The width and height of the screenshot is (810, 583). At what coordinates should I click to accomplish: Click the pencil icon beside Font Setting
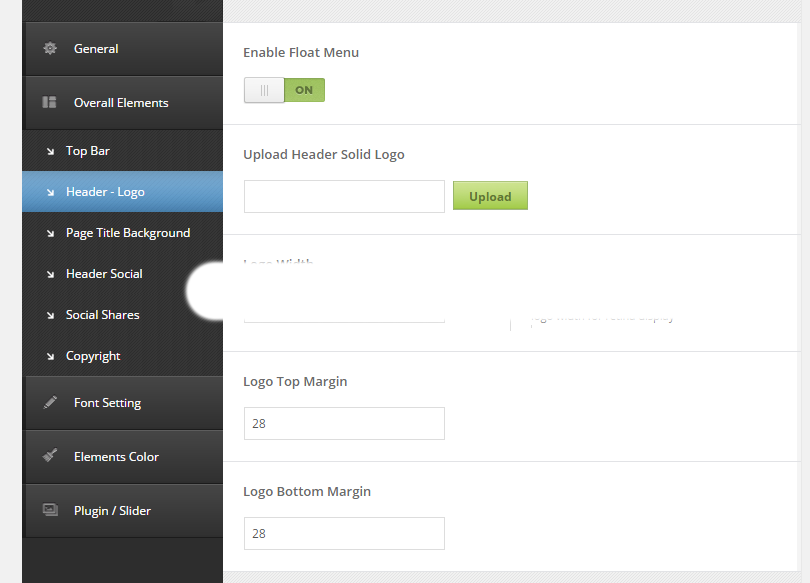click(x=50, y=403)
